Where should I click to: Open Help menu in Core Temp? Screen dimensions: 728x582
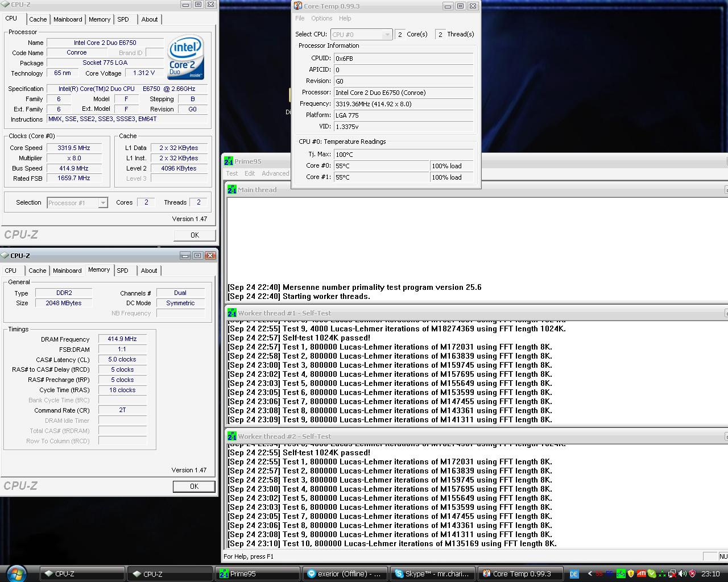[x=345, y=18]
